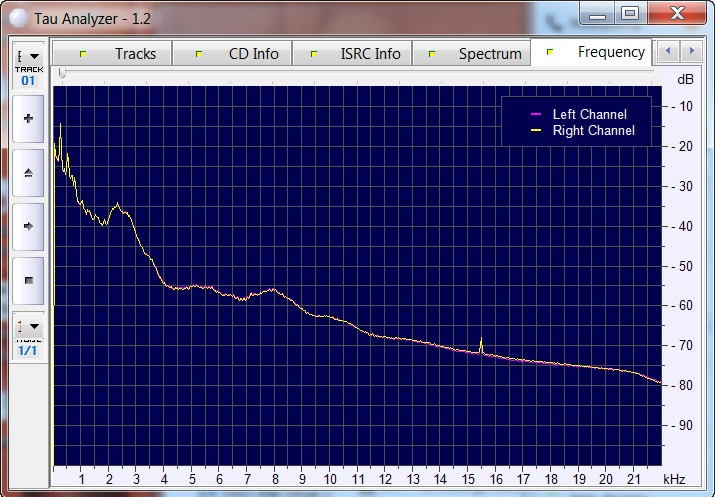Click the stop square button
Image resolution: width=715 pixels, height=497 pixels.
pyautogui.click(x=28, y=280)
